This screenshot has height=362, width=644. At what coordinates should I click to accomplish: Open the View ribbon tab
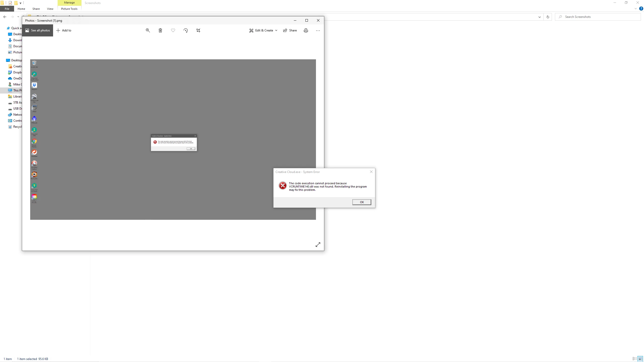pos(50,9)
